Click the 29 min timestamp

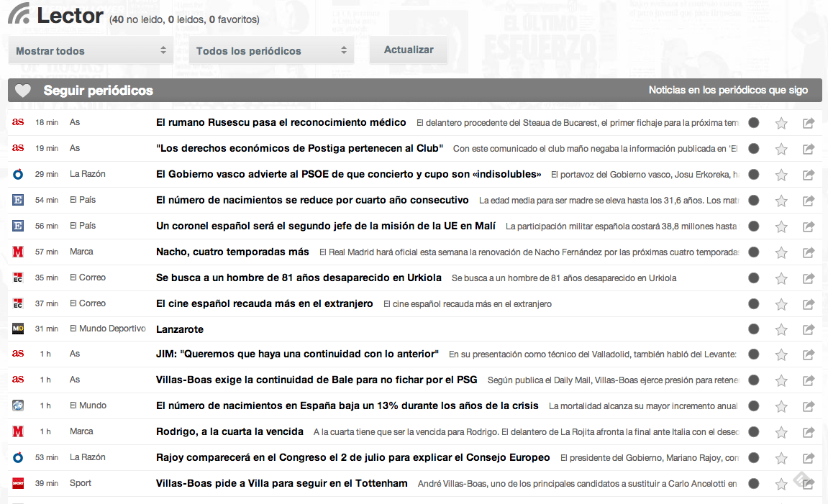pos(47,174)
